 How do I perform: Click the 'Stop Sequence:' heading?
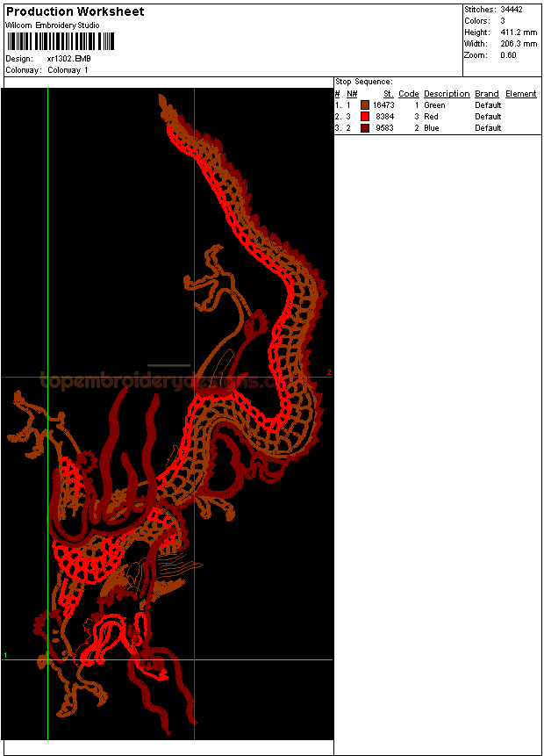tap(364, 82)
